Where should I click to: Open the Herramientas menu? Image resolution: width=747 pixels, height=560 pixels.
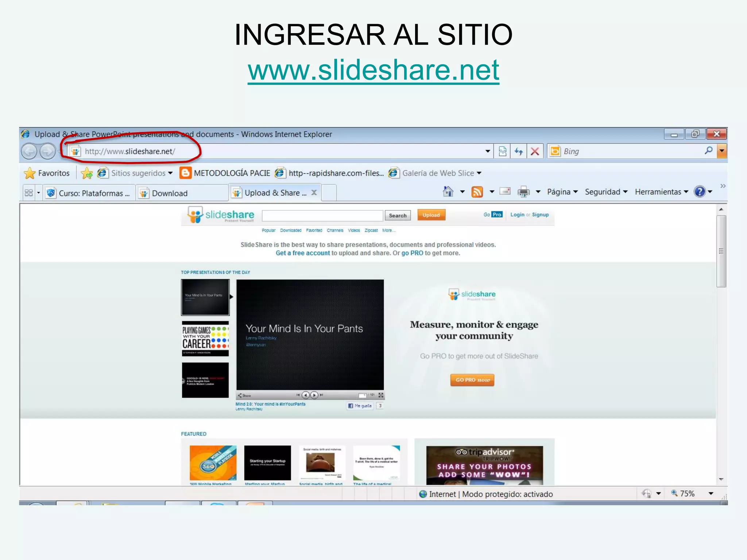coord(661,192)
